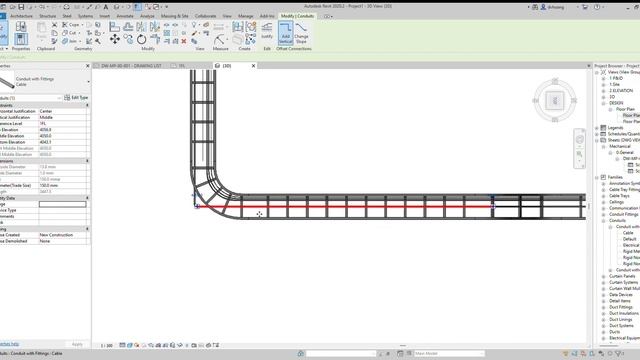Viewport: 640px width, 360px height.
Task: Click the empty Image field under Identity Data
Action: point(62,204)
